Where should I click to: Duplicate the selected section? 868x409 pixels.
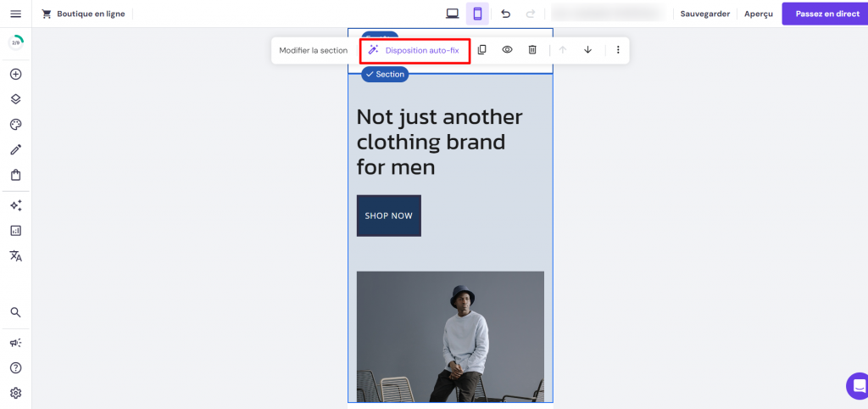point(481,50)
